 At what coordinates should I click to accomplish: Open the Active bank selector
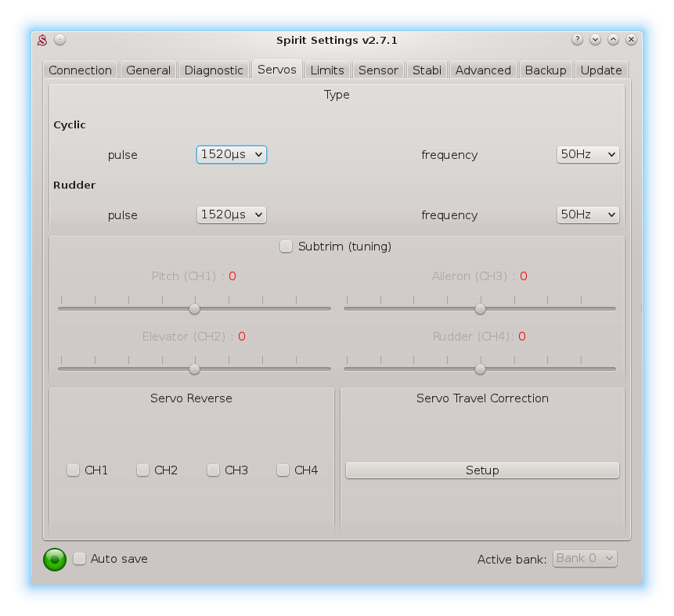tap(585, 559)
